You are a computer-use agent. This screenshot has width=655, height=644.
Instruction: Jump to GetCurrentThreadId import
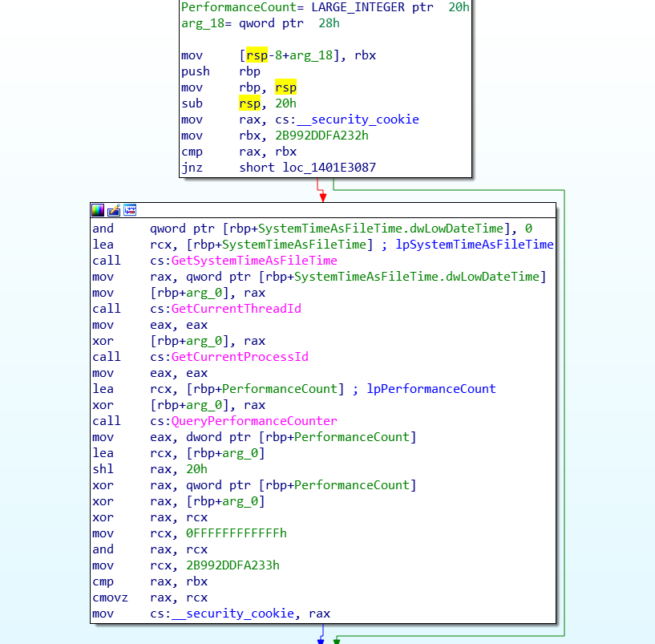[x=236, y=309]
